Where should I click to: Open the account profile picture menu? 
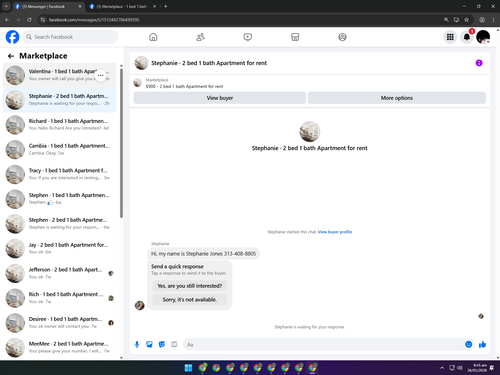[483, 37]
